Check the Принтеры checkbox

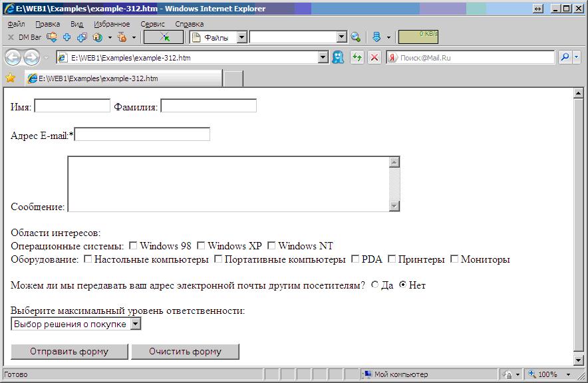click(x=392, y=259)
